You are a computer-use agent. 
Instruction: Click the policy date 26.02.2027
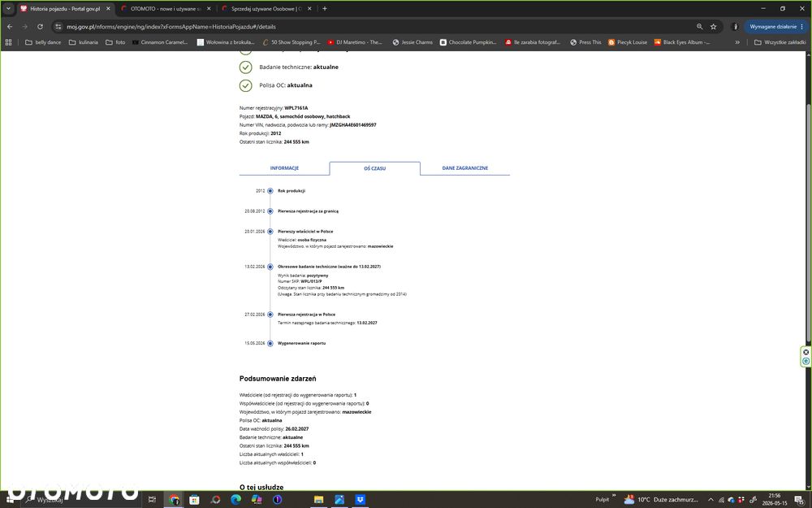tap(296, 428)
